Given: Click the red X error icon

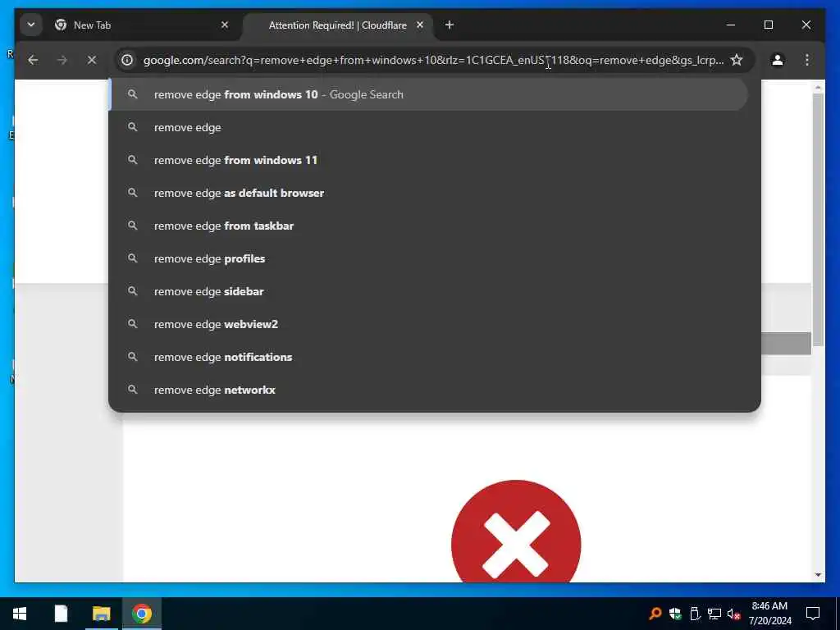Looking at the screenshot, I should point(516,532).
